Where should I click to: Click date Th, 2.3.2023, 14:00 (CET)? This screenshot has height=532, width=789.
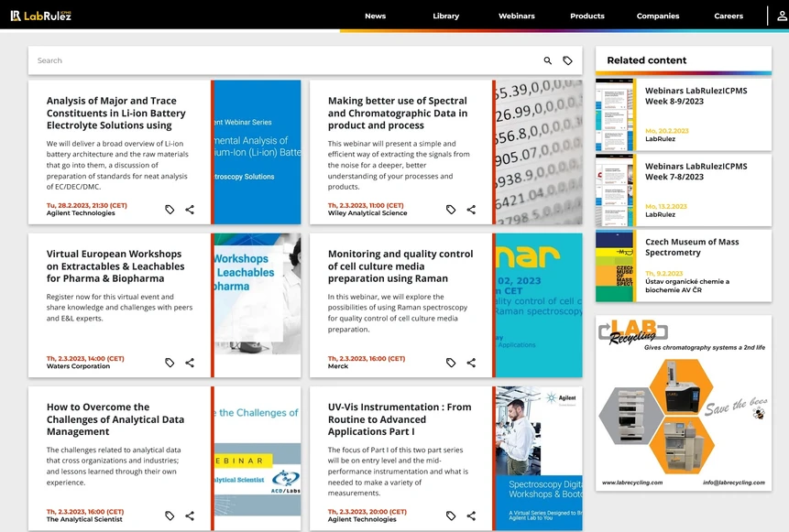pyautogui.click(x=85, y=359)
